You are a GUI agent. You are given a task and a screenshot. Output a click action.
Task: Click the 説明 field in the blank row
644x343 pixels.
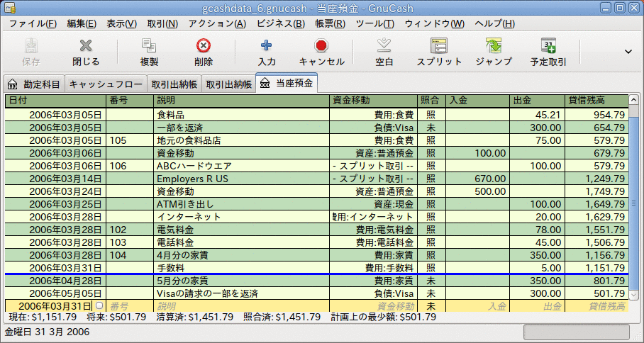pos(241,306)
